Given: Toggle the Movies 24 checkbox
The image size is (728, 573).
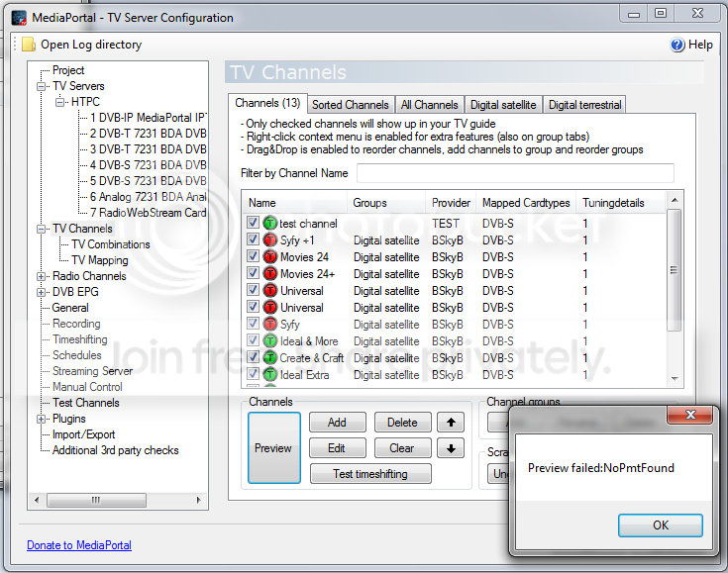Looking at the screenshot, I should tap(253, 256).
